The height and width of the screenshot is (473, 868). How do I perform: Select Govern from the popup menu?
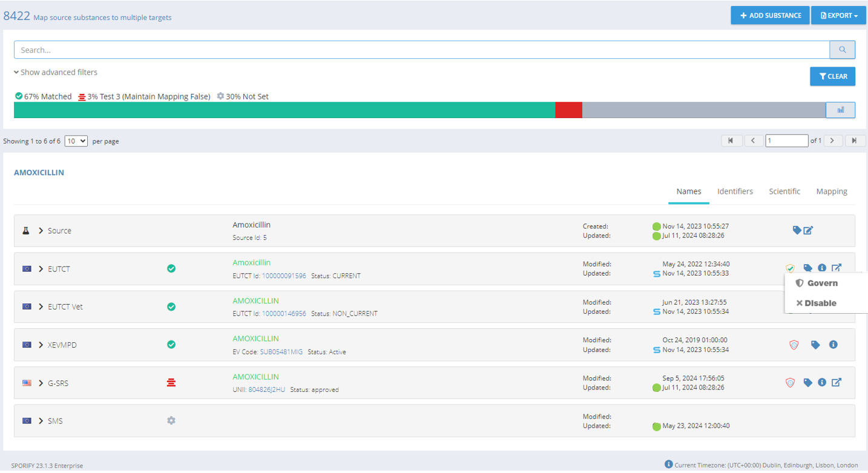click(817, 283)
